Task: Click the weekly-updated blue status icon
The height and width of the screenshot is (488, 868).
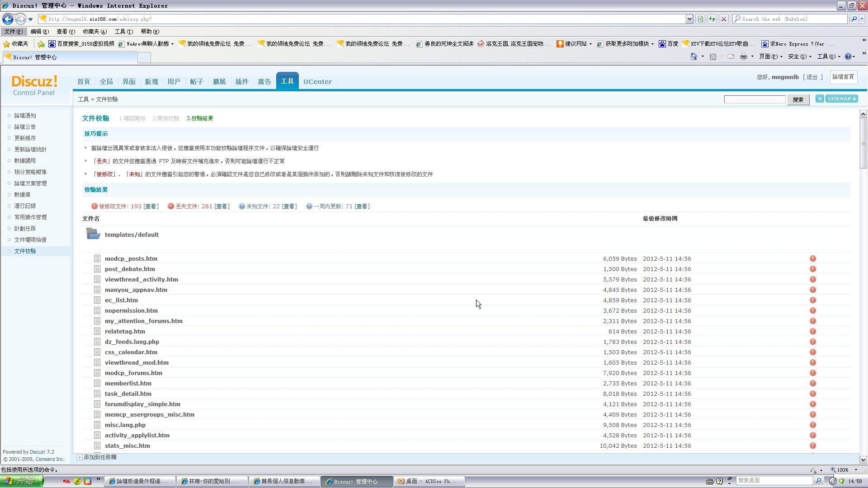Action: click(309, 206)
